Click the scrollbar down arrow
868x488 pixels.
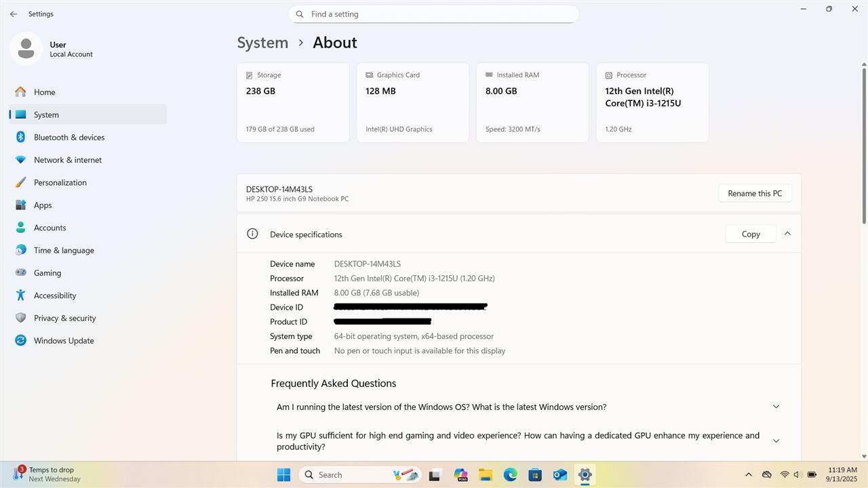point(864,457)
